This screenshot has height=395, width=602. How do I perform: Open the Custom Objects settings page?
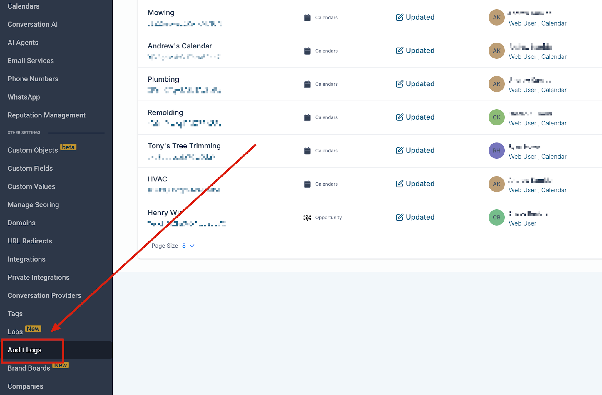(33, 150)
